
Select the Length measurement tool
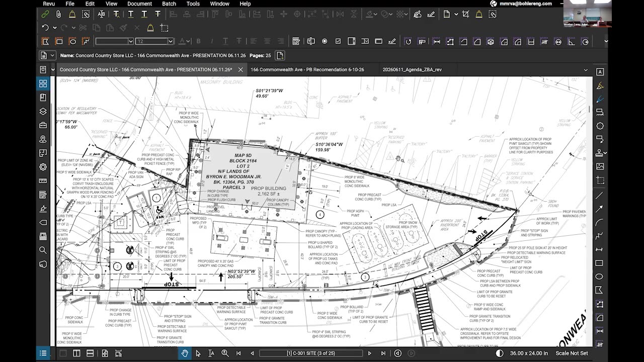pyautogui.click(x=436, y=41)
